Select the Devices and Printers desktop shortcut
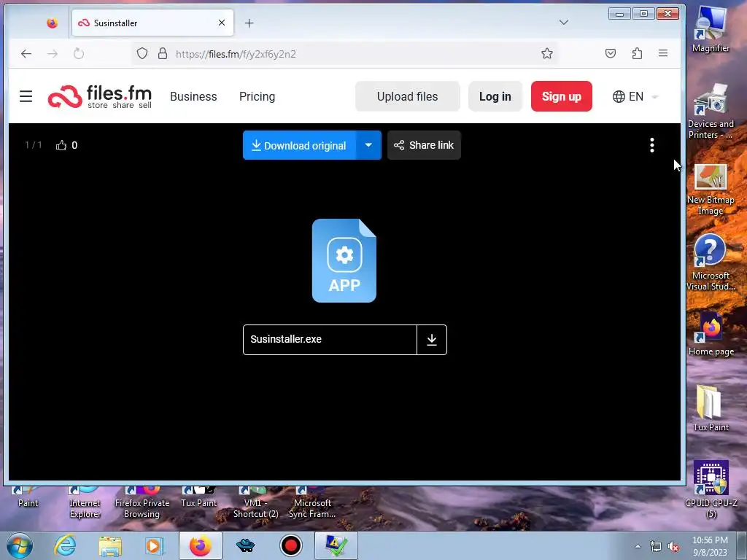The height and width of the screenshot is (560, 747). pos(711,111)
